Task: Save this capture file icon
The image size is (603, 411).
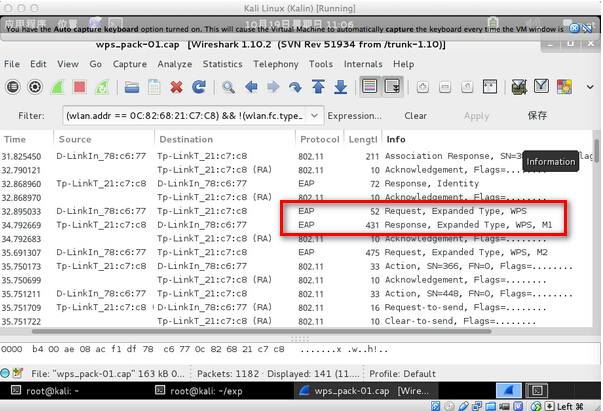Action: point(154,87)
